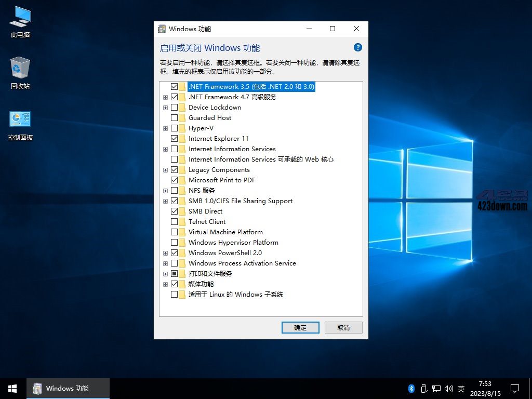The width and height of the screenshot is (532, 399).
Task: Click the 取消 button
Action: point(343,327)
